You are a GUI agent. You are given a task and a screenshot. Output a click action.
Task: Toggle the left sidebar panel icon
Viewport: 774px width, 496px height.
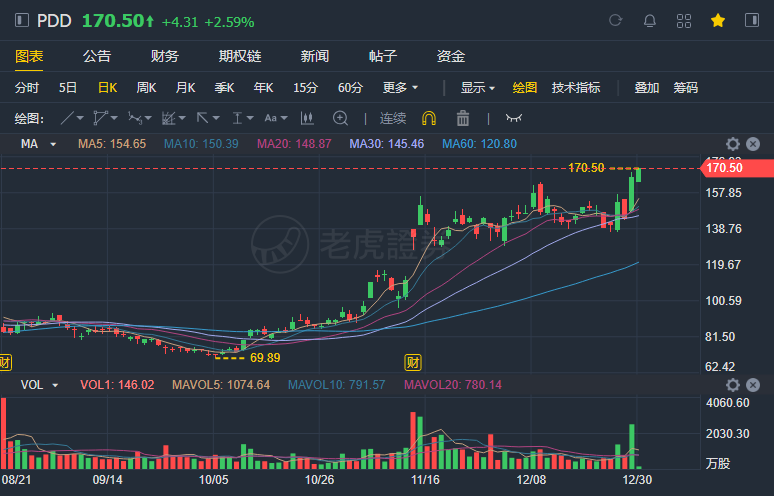pos(22,20)
